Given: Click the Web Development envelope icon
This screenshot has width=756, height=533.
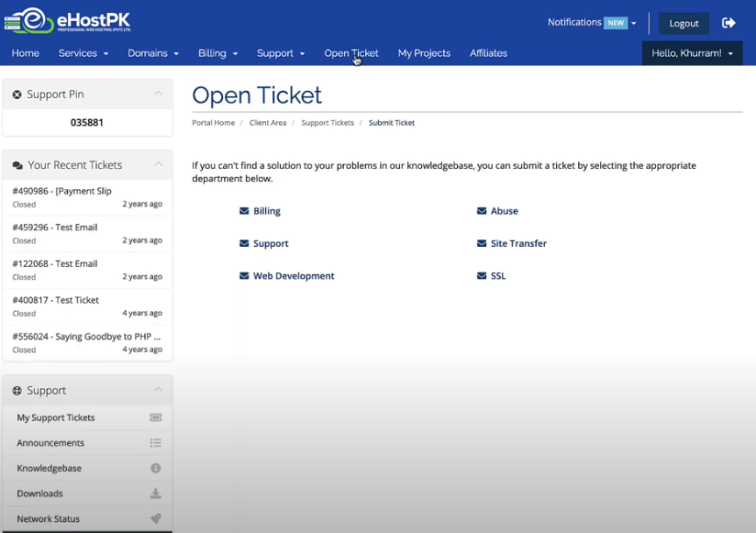Looking at the screenshot, I should pyautogui.click(x=244, y=275).
